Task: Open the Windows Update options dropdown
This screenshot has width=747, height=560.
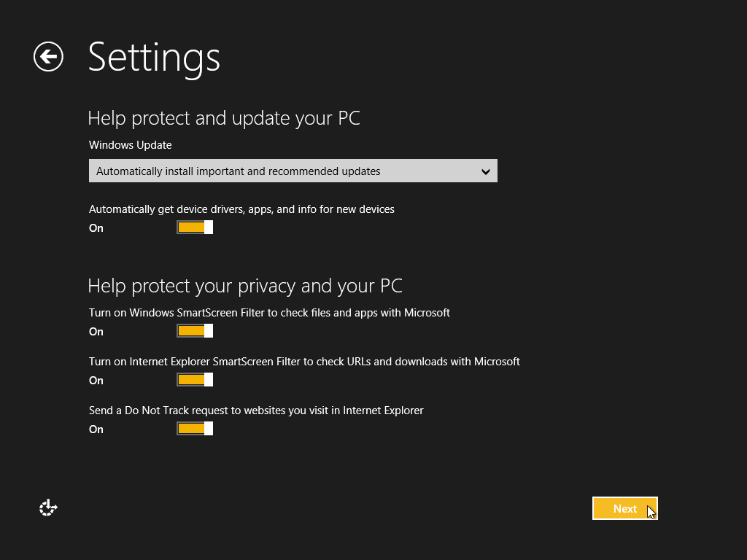Action: [293, 171]
